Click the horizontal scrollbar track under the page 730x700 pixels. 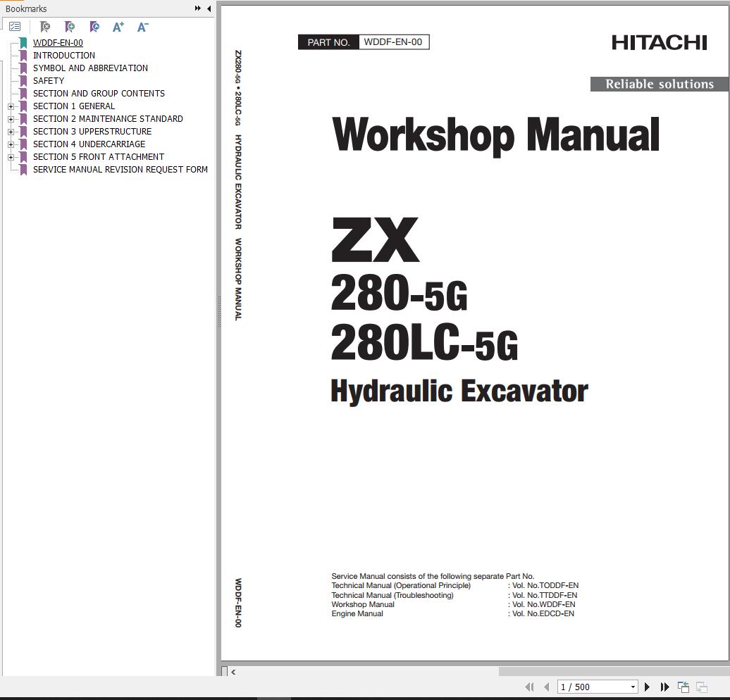[368, 672]
